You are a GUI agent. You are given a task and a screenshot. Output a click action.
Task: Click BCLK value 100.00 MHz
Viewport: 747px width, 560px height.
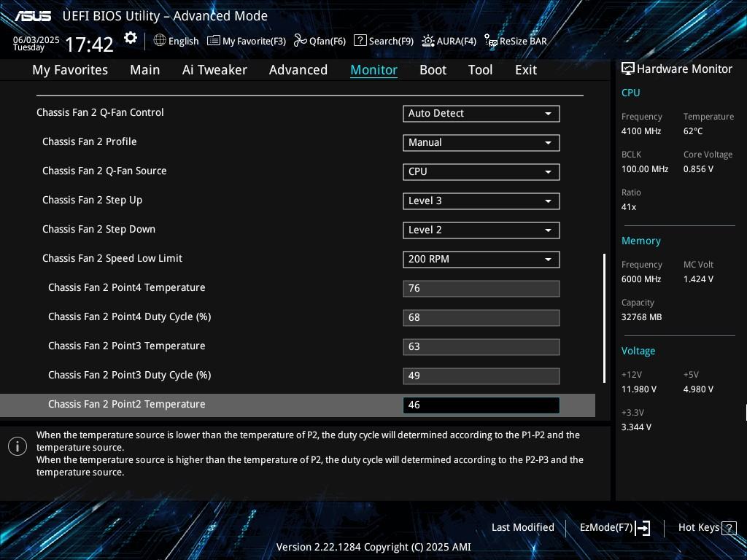[645, 169]
